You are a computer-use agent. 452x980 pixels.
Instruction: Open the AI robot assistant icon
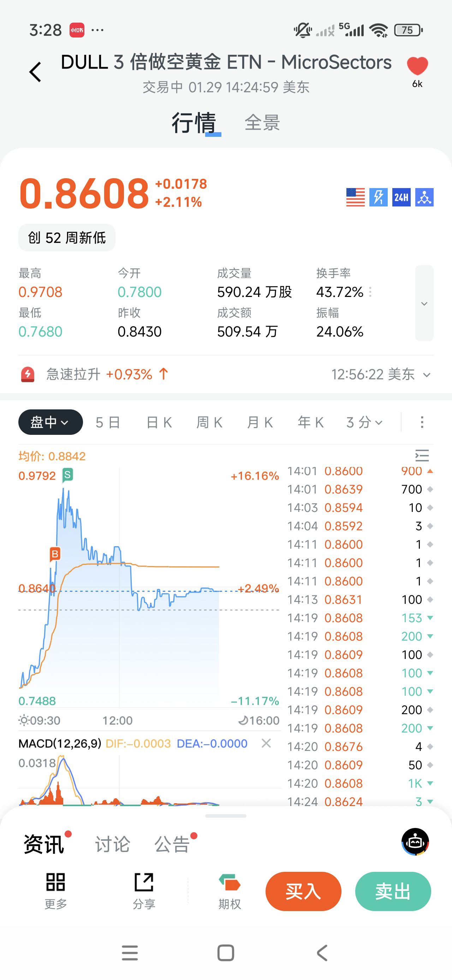pos(415,841)
